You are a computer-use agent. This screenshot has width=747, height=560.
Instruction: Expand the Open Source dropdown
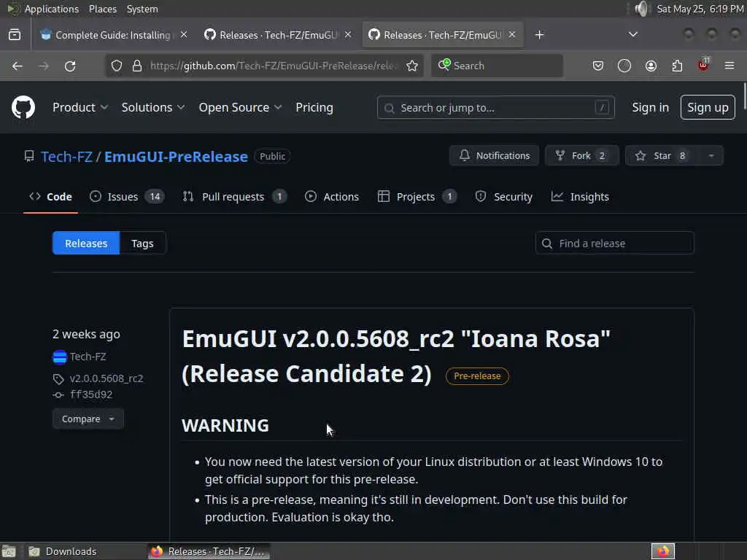[x=240, y=108]
